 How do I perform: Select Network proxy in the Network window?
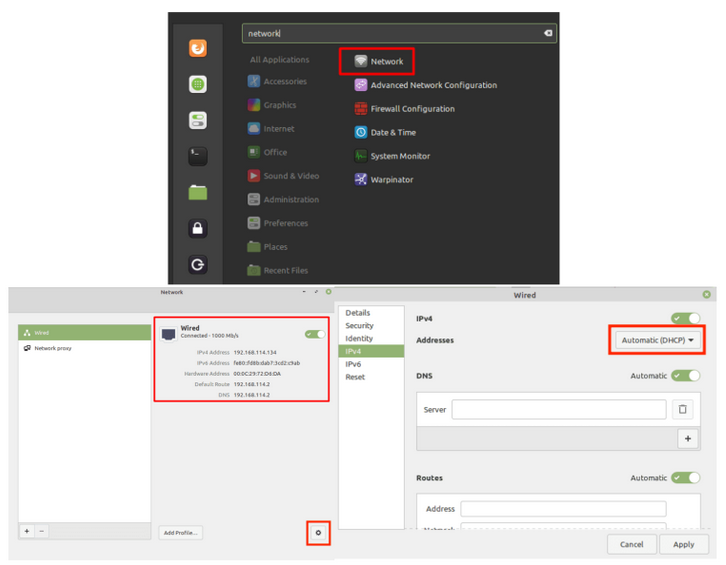[84, 348]
